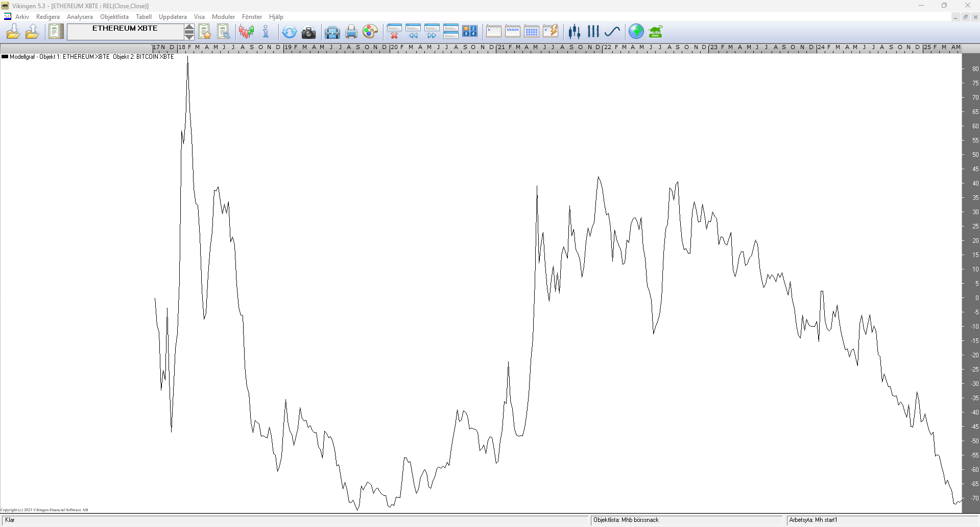Image resolution: width=980 pixels, height=527 pixels.
Task: Click the previous window rewind icon
Action: (413, 32)
